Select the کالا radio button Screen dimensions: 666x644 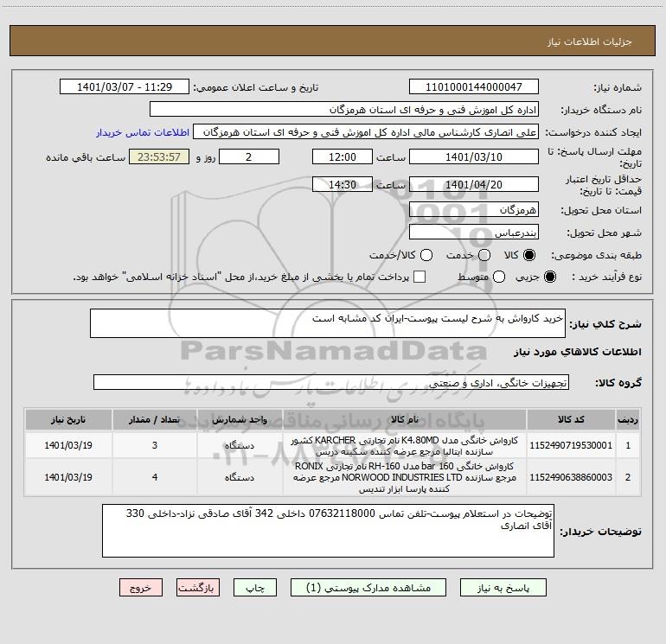click(x=529, y=255)
